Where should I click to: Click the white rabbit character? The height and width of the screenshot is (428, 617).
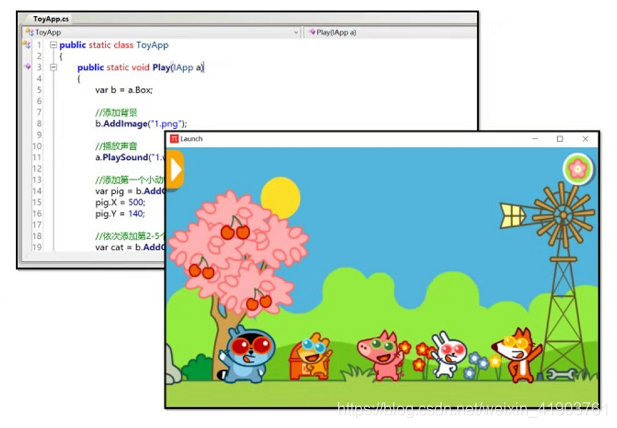click(447, 354)
